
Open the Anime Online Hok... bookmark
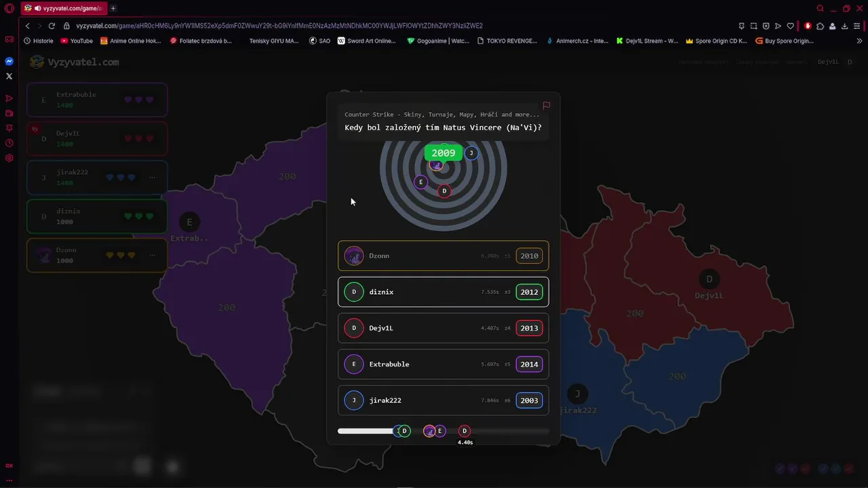(x=131, y=41)
